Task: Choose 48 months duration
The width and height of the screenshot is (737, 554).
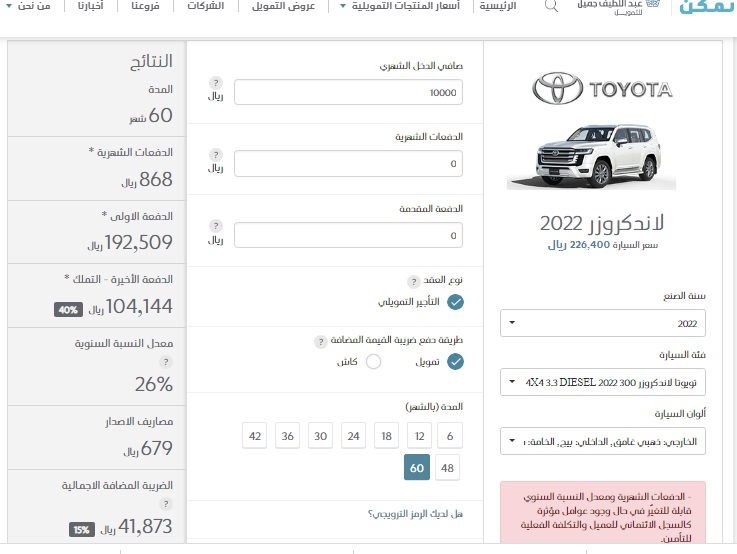Action: tap(447, 468)
